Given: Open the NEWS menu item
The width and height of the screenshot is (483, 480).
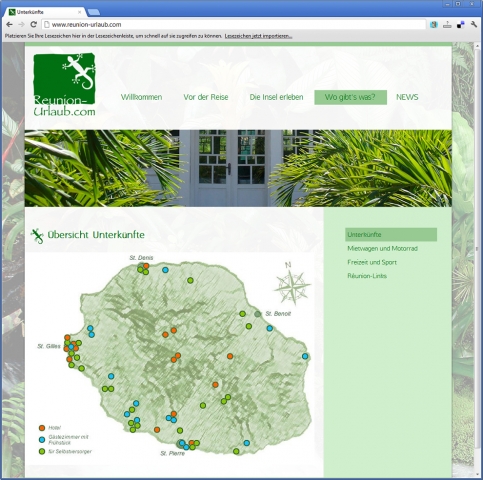Looking at the screenshot, I should point(407,97).
